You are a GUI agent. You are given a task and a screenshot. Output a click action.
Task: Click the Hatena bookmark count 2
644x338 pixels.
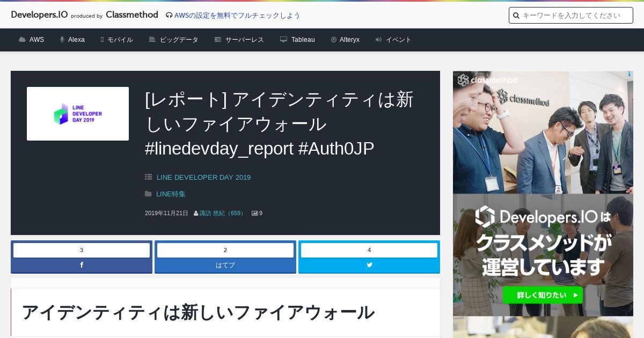coord(225,250)
